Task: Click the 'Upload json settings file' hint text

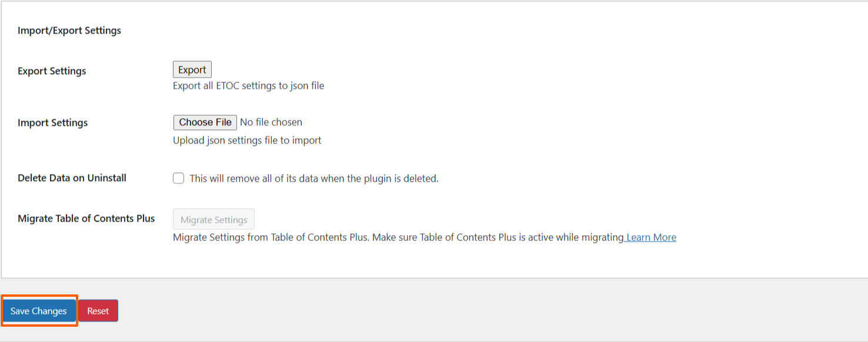Action: 247,140
